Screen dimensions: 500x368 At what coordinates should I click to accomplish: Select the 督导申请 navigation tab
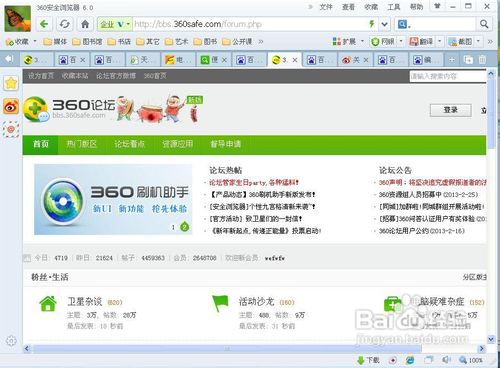(x=226, y=144)
